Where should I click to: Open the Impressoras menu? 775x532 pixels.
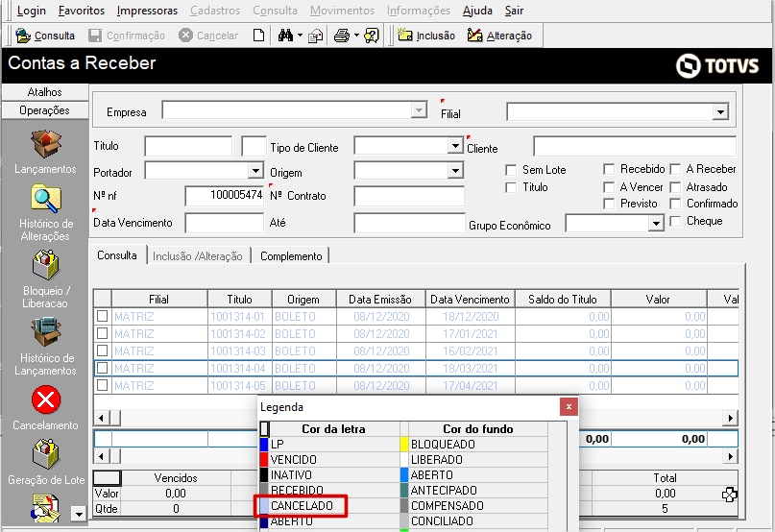147,11
